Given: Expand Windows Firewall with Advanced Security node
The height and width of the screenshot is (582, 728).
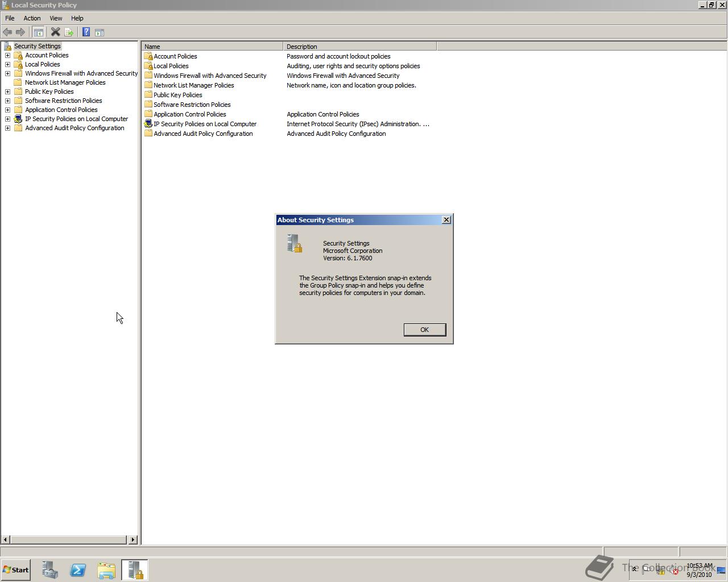Looking at the screenshot, I should click(7, 73).
